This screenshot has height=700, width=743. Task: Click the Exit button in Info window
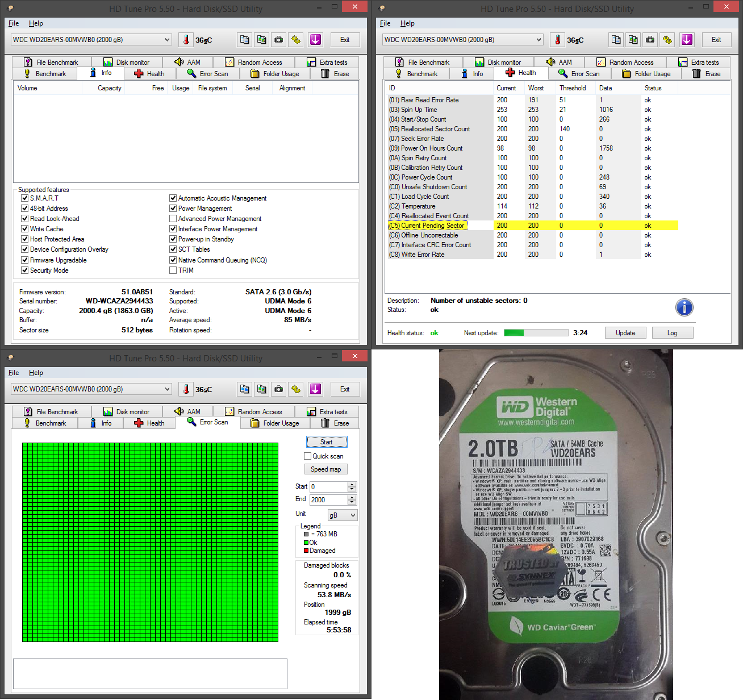(x=345, y=40)
